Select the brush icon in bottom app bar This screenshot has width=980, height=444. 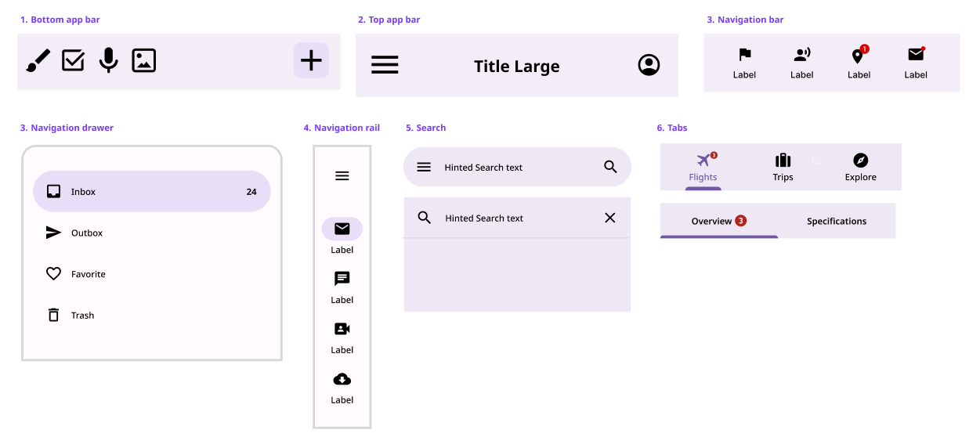(38, 60)
